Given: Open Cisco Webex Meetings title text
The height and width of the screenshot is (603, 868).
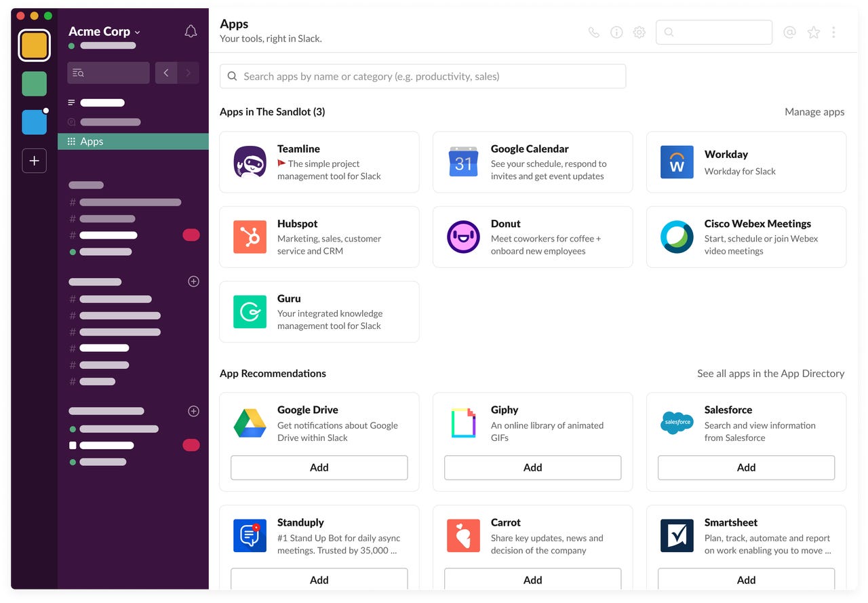Looking at the screenshot, I should pos(757,224).
